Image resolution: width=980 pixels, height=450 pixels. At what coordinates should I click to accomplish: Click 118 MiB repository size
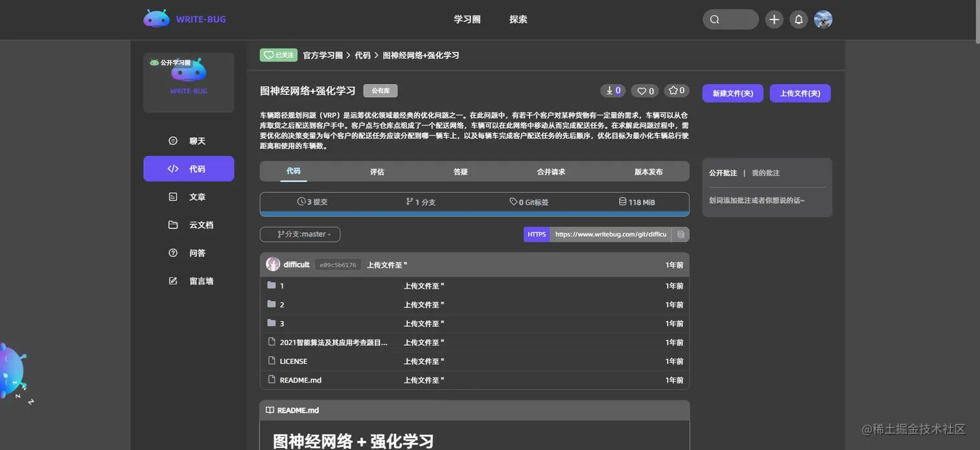[637, 202]
